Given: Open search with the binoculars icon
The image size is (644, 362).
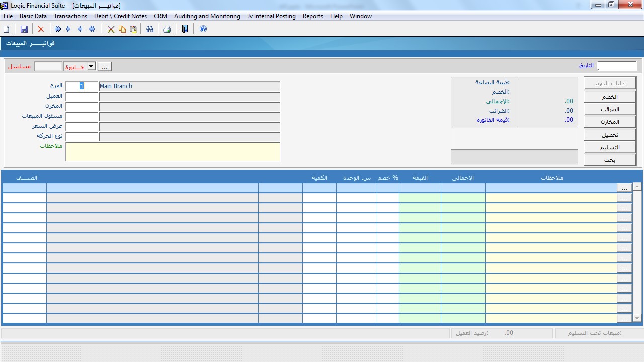Looking at the screenshot, I should pyautogui.click(x=149, y=29).
